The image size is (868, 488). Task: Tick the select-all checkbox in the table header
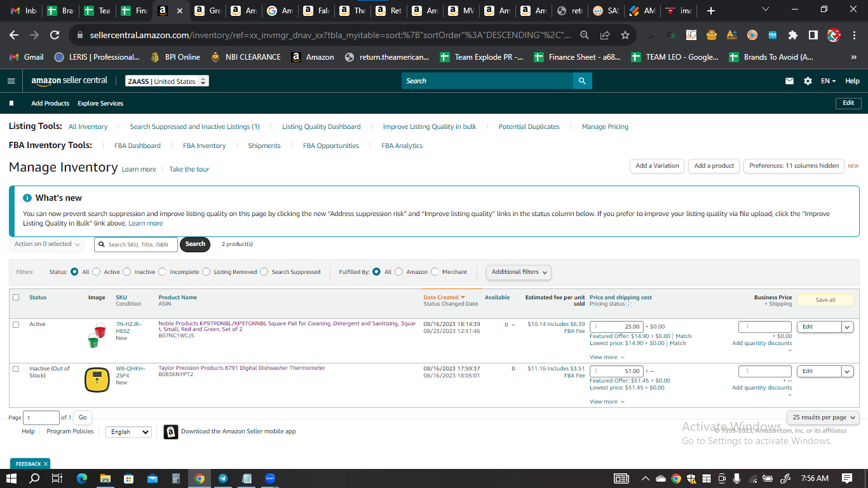[16, 297]
